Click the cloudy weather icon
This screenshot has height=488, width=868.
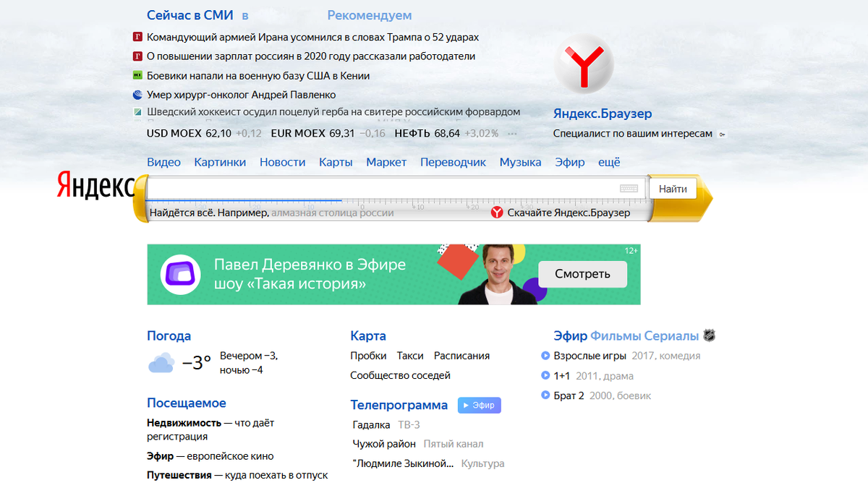coord(161,362)
